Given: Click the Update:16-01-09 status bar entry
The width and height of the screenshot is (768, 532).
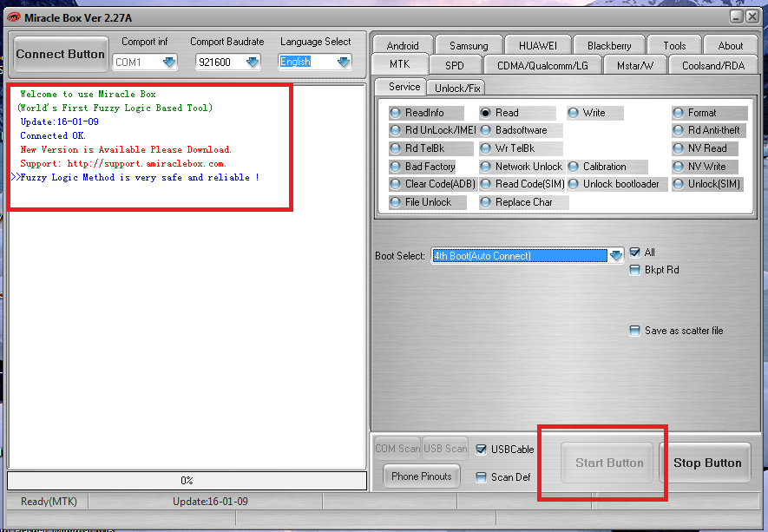Looking at the screenshot, I should [210, 502].
